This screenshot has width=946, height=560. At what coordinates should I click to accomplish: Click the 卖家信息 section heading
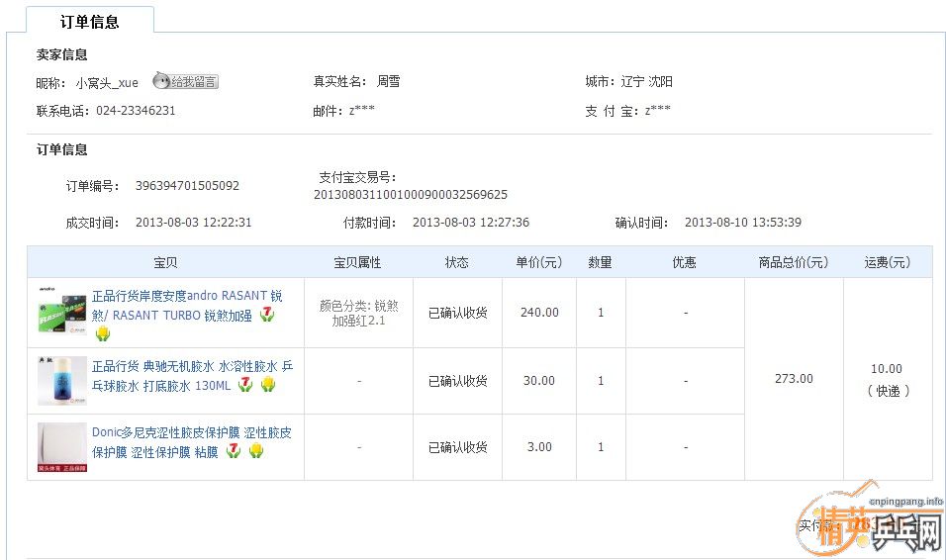tap(61, 54)
